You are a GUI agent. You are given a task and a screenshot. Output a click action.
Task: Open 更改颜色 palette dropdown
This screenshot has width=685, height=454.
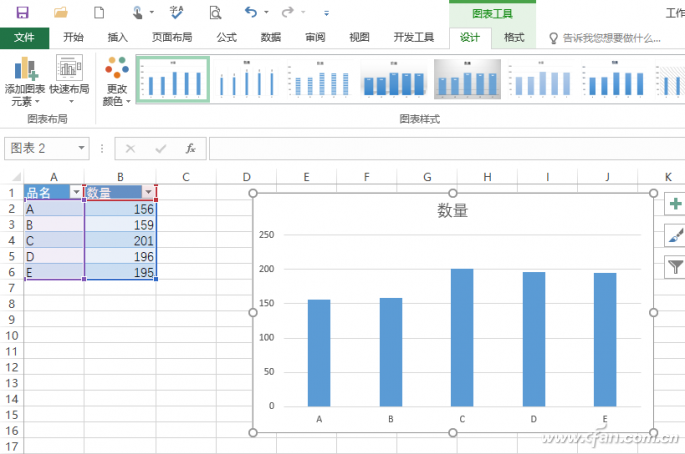tap(117, 82)
